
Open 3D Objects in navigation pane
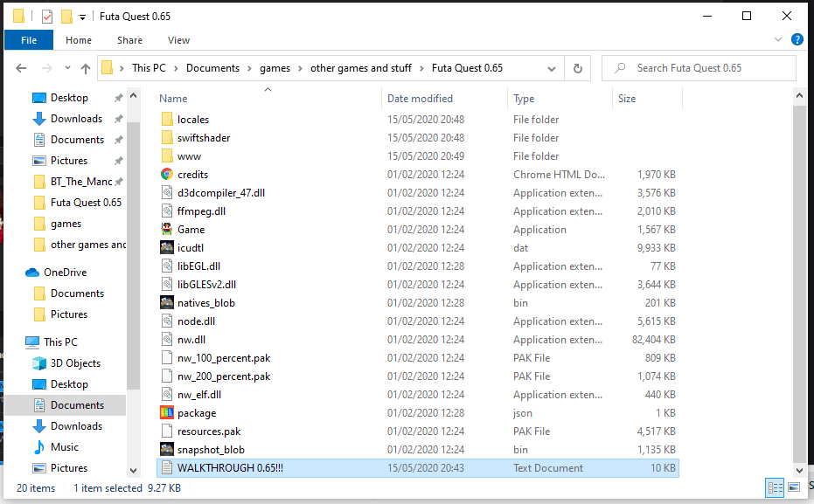point(75,363)
